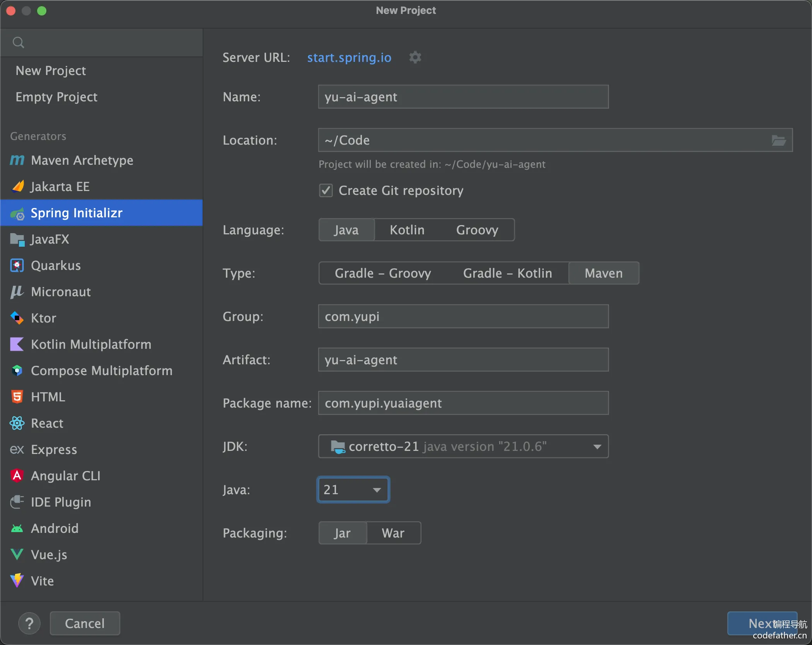The height and width of the screenshot is (645, 812).
Task: Choose Gradle - Kotlin build type
Action: click(507, 273)
